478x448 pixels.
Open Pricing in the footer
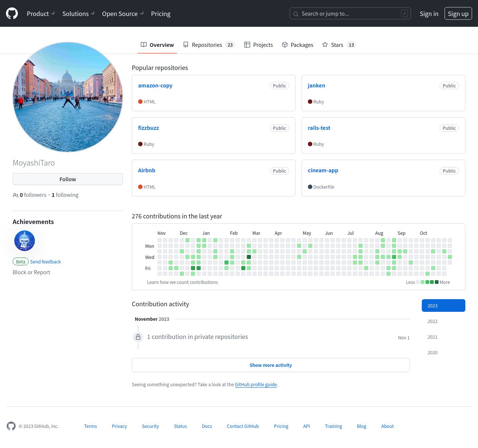(281, 426)
